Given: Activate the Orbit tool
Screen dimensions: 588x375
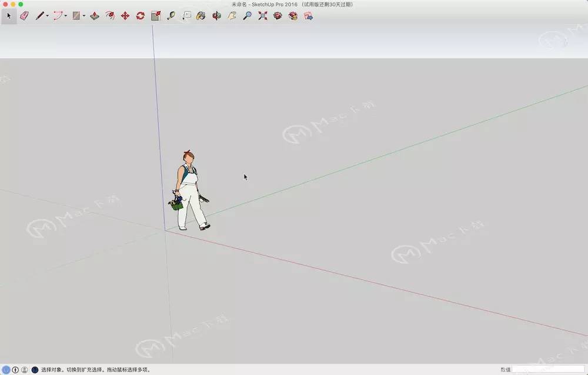Looking at the screenshot, I should (217, 16).
